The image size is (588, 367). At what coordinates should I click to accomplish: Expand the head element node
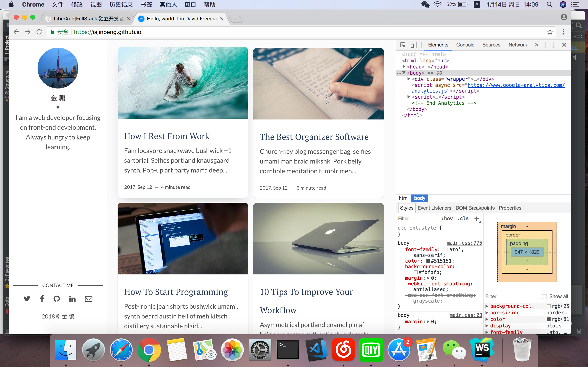pyautogui.click(x=404, y=66)
